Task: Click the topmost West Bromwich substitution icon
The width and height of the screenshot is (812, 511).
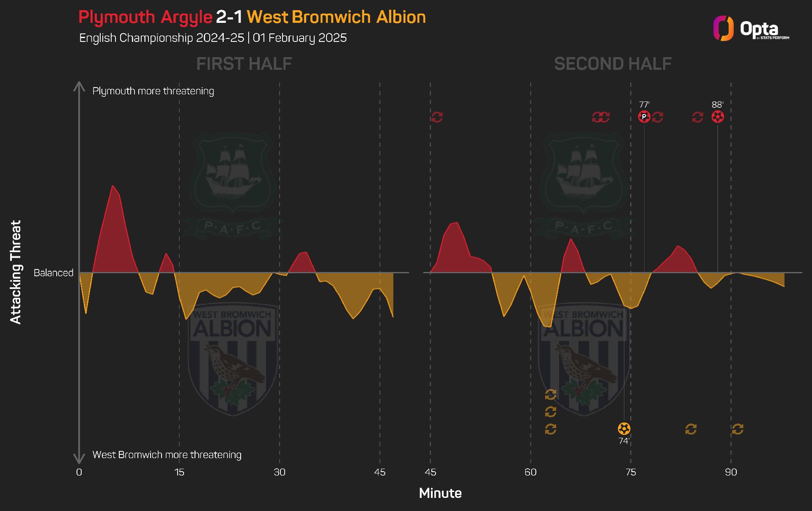Action: (x=551, y=395)
